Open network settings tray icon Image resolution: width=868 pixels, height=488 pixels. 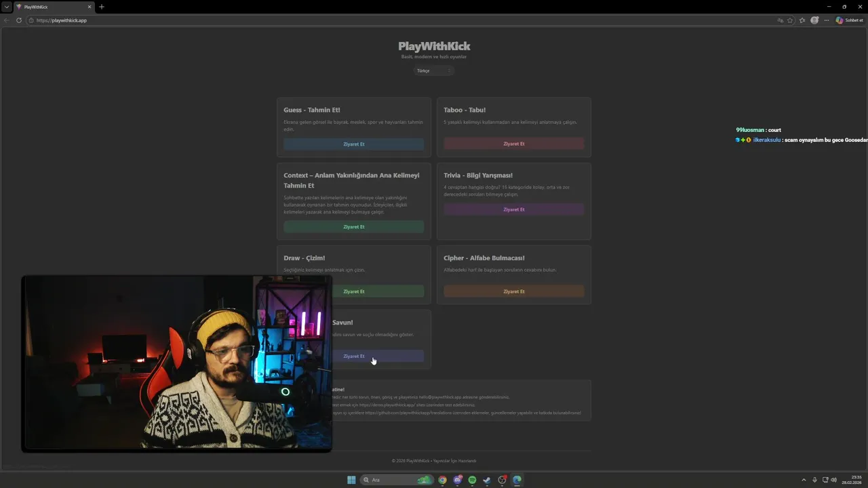(825, 480)
